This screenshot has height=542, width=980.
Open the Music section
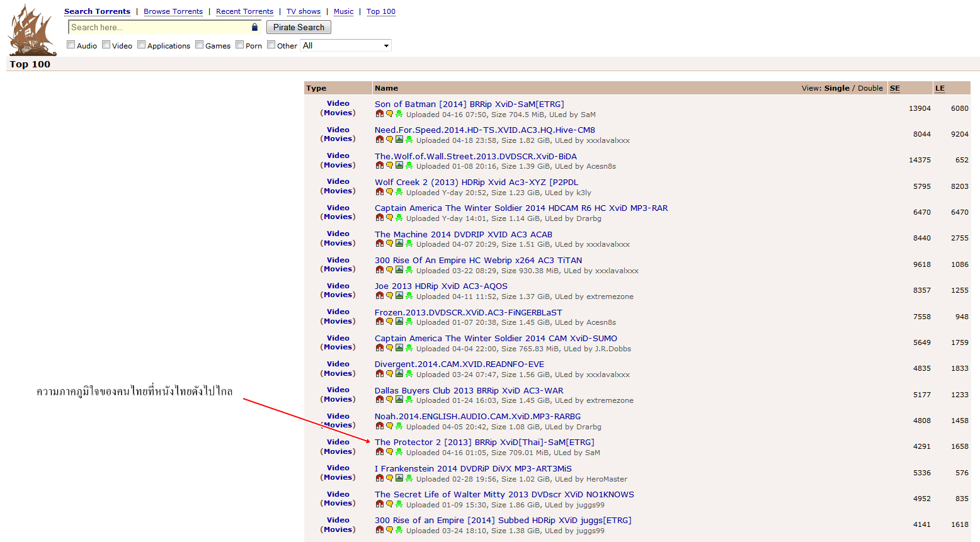[x=344, y=11]
